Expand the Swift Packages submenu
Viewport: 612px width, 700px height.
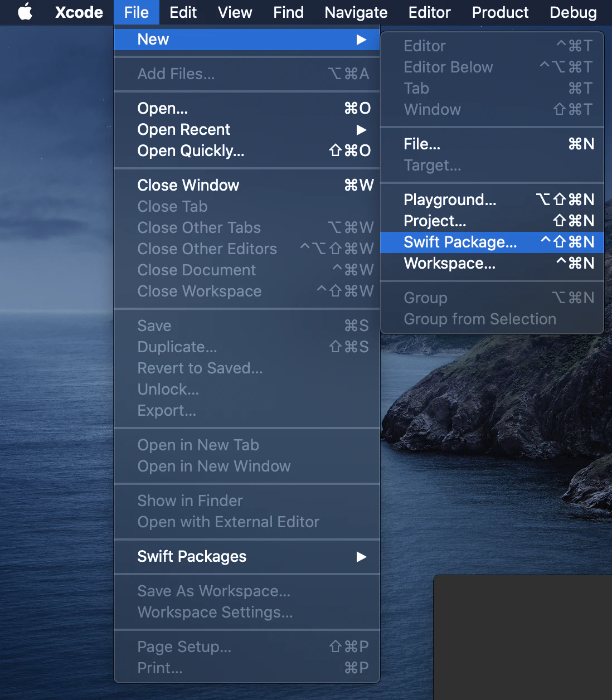(x=247, y=556)
